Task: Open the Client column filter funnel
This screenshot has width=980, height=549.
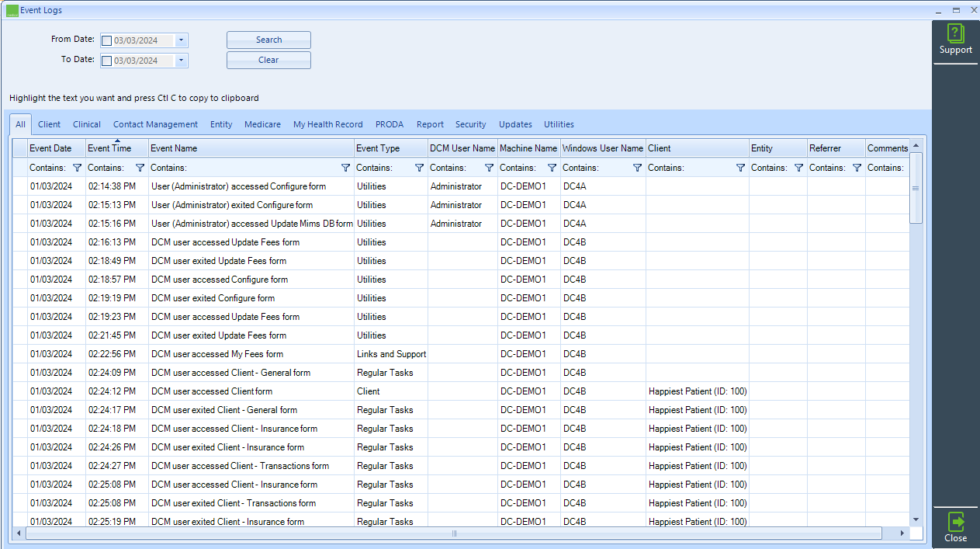Action: (740, 167)
